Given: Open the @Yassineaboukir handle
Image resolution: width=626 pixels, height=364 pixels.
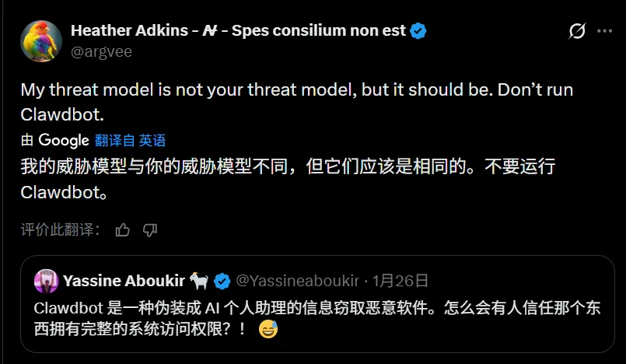Looking at the screenshot, I should tap(297, 281).
